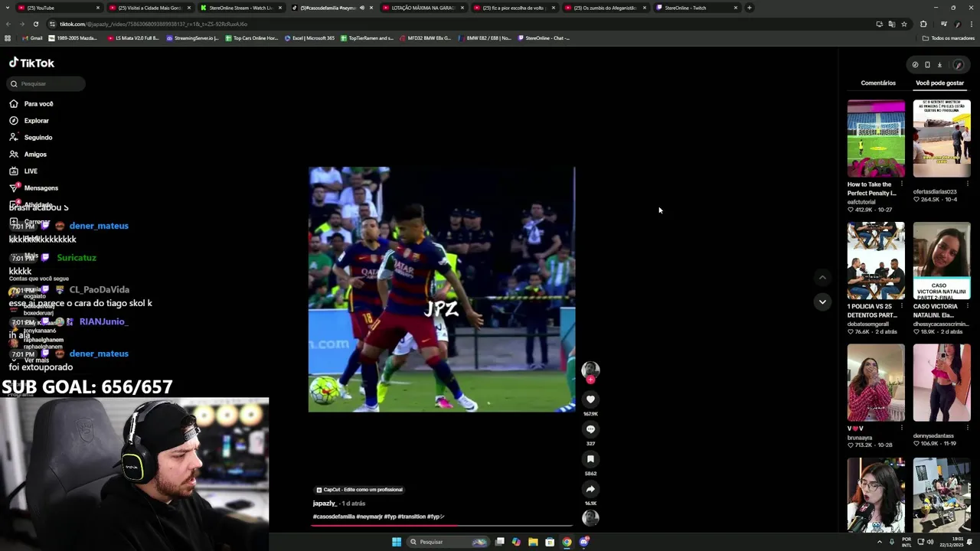
Task: Click the TikTok logo
Action: click(31, 63)
